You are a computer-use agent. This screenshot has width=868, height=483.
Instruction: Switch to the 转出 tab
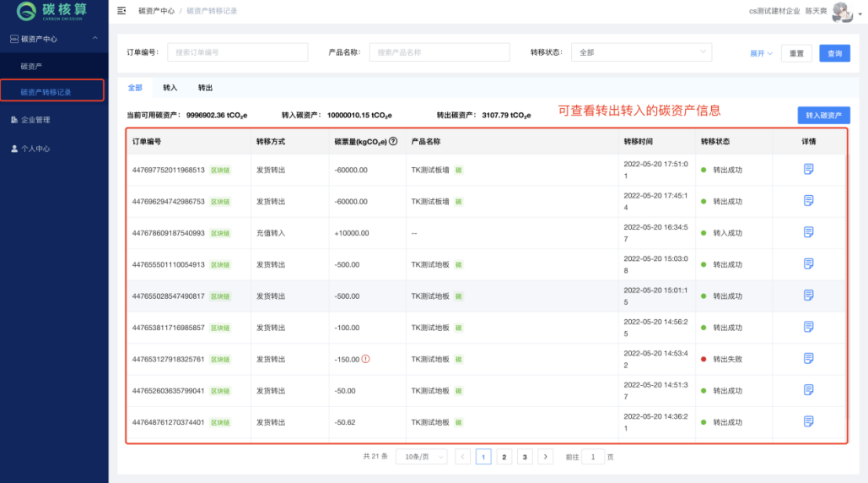pos(205,88)
